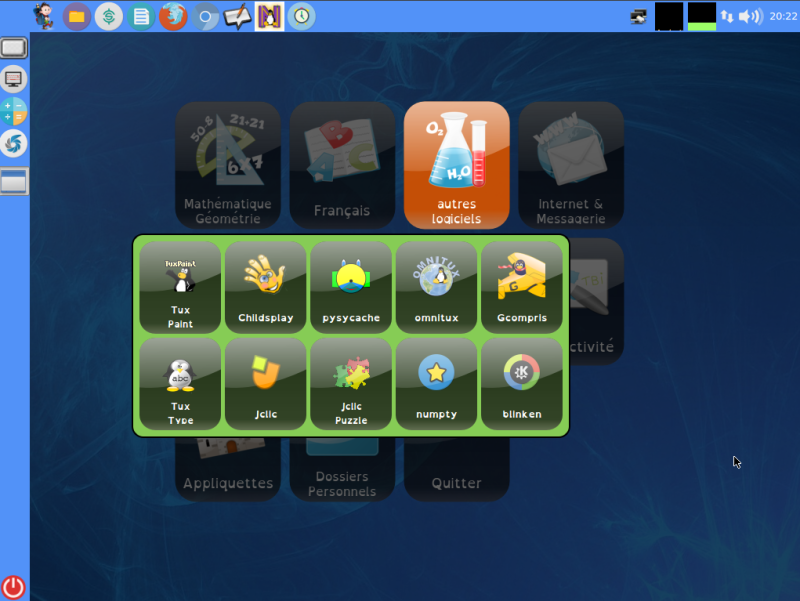
Task: Open the clock app in top panel
Action: pyautogui.click(x=302, y=16)
